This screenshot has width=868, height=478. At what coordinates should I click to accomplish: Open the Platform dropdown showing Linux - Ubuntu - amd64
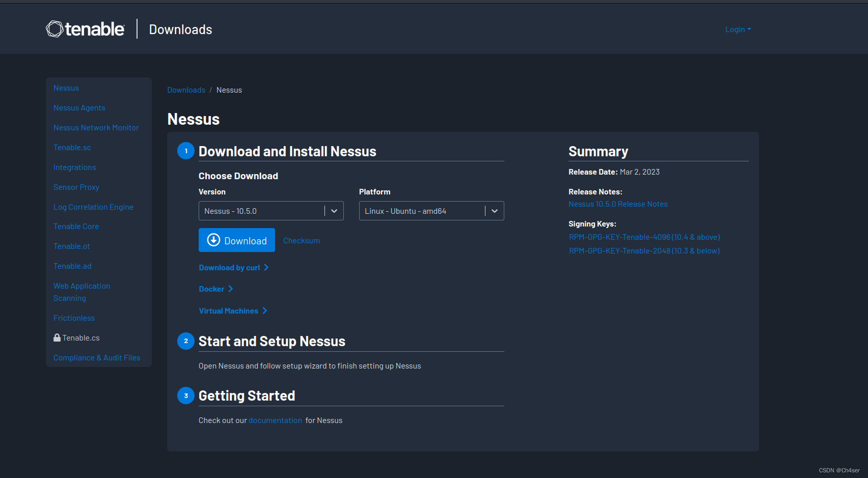(431, 211)
